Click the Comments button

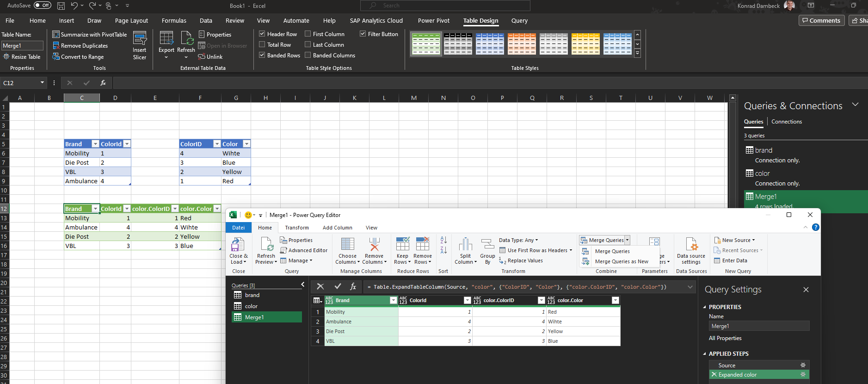click(821, 20)
